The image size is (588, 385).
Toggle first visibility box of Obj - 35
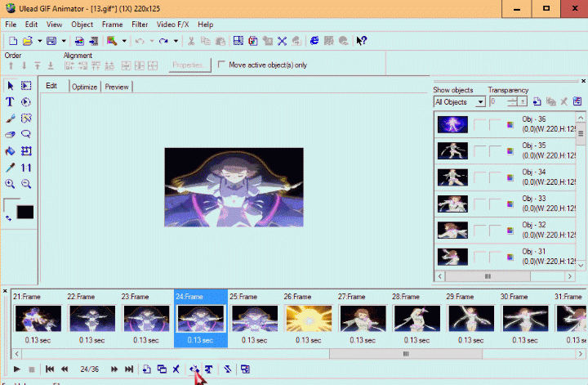(x=479, y=151)
